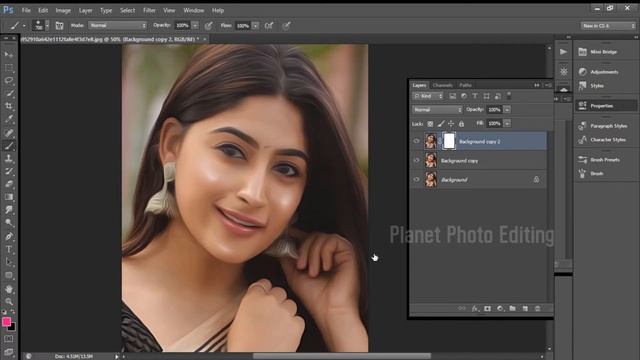Hide the Background copy 2 layer

click(x=416, y=141)
